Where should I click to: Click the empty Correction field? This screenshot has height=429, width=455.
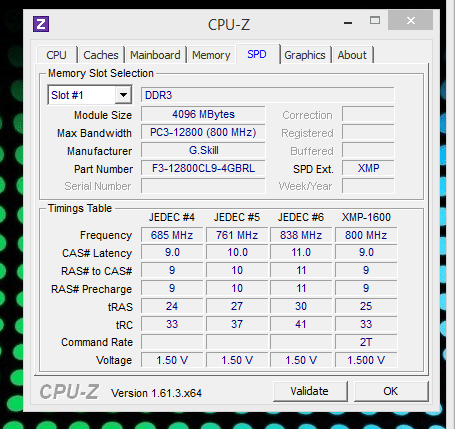tap(368, 114)
